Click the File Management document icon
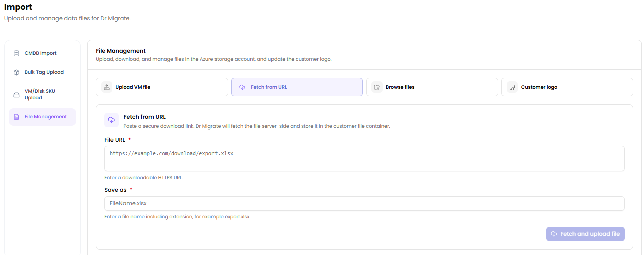This screenshot has width=644, height=255. (16, 117)
